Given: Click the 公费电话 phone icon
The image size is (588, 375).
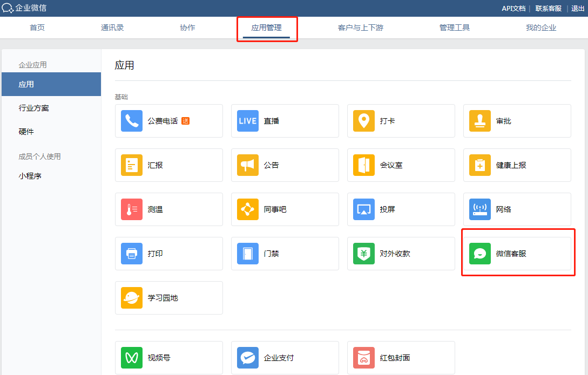Looking at the screenshot, I should point(132,121).
